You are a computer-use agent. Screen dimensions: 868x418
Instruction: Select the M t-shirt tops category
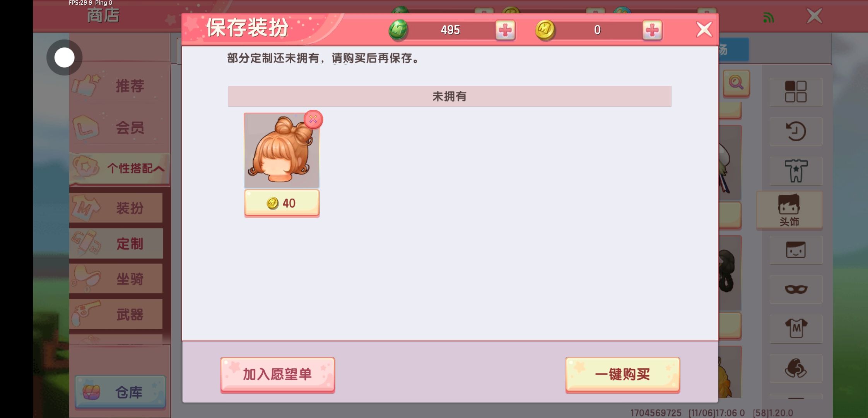(x=796, y=329)
